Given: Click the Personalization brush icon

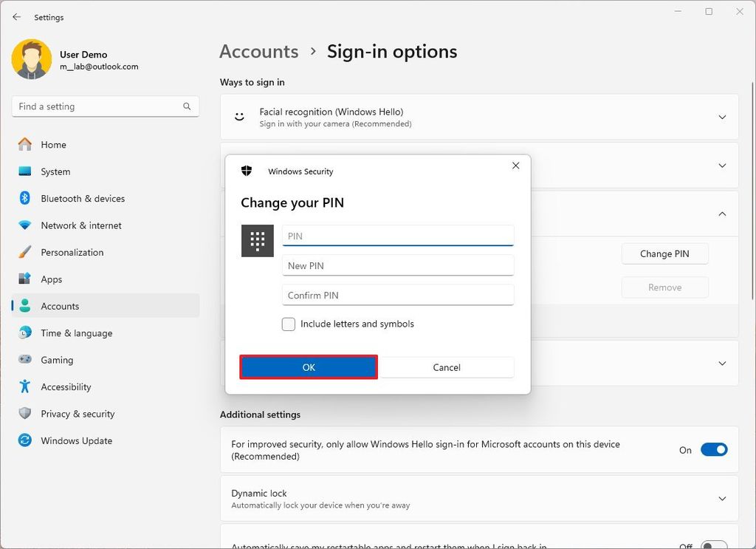Looking at the screenshot, I should point(25,252).
